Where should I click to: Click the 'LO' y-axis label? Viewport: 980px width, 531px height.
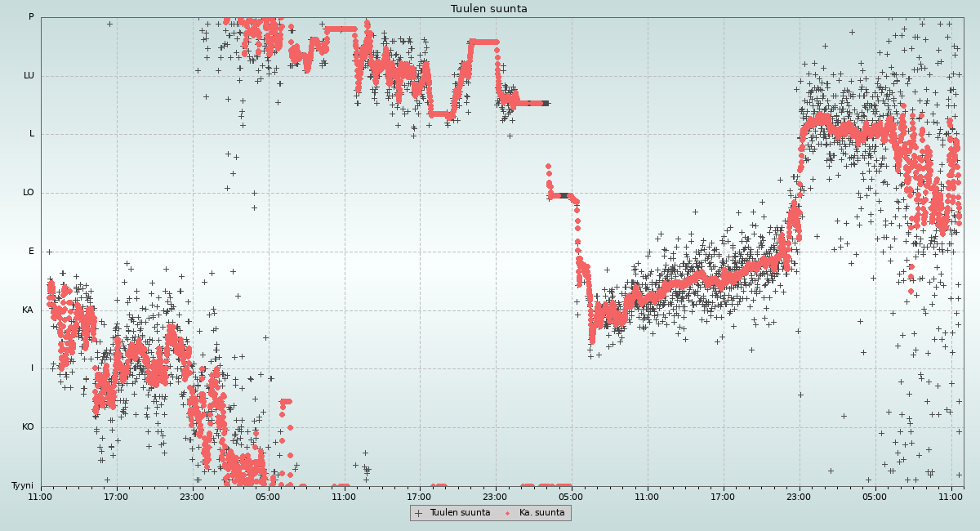coord(29,193)
